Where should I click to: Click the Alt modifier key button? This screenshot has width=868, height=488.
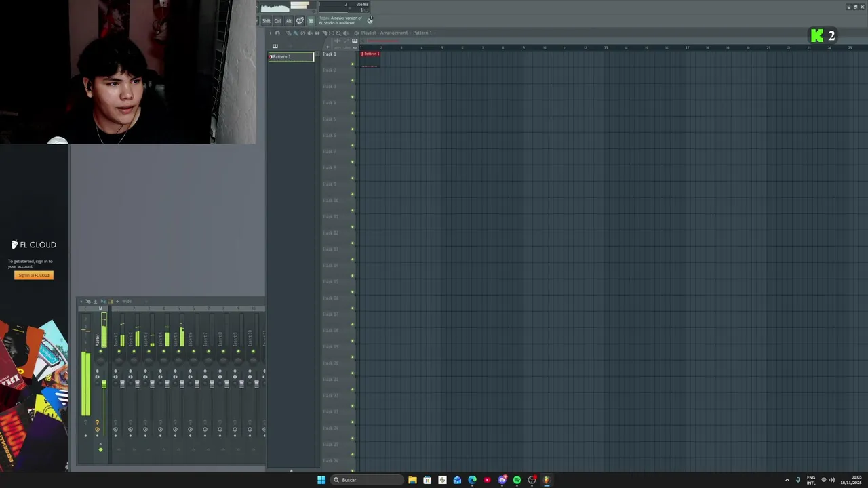pyautogui.click(x=289, y=20)
